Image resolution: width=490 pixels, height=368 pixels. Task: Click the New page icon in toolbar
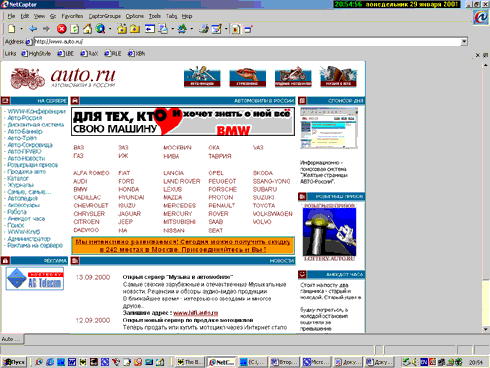tap(12, 29)
